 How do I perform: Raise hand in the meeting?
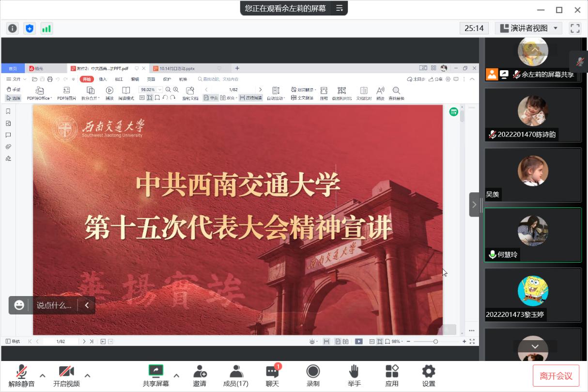tap(354, 376)
